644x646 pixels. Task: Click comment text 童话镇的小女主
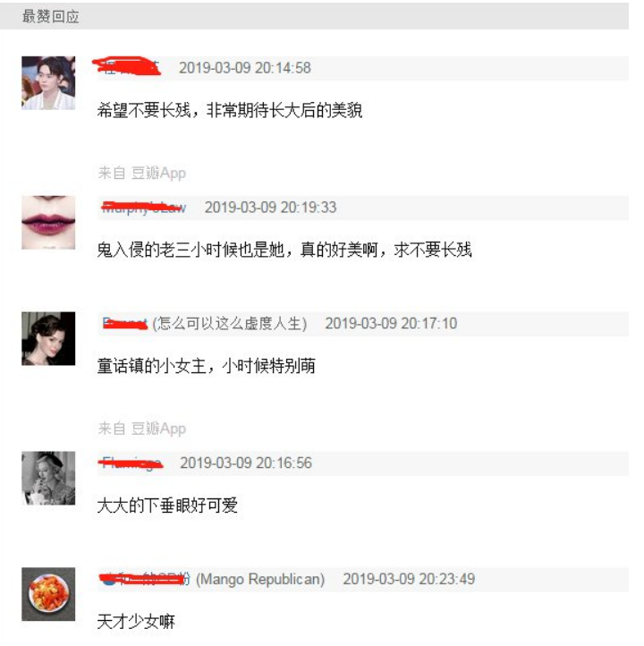pos(151,366)
